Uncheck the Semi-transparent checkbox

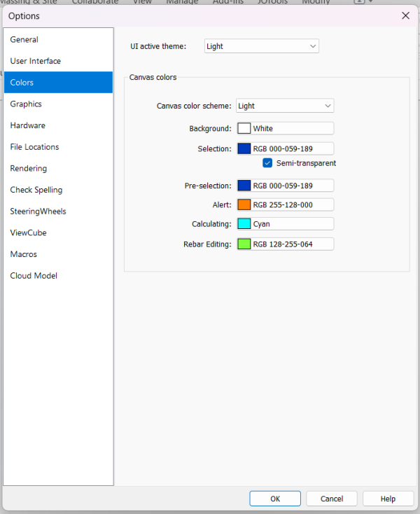coord(267,163)
